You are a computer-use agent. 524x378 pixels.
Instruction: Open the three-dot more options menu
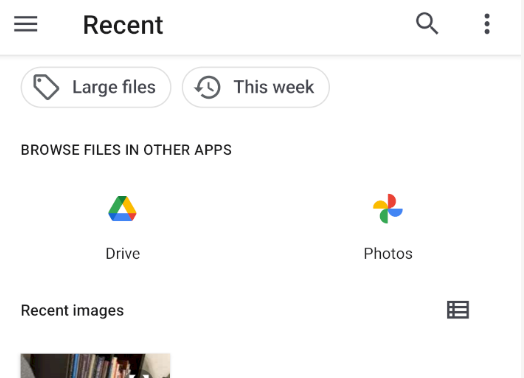click(487, 24)
